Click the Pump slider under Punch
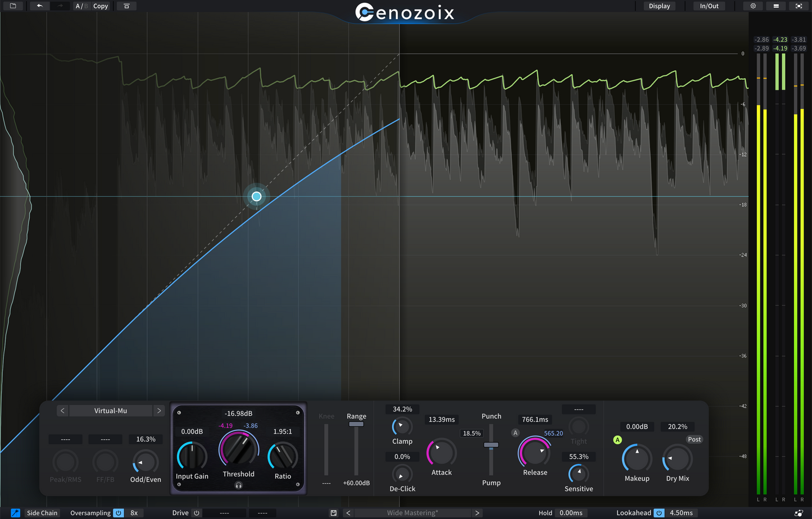 pos(490,444)
